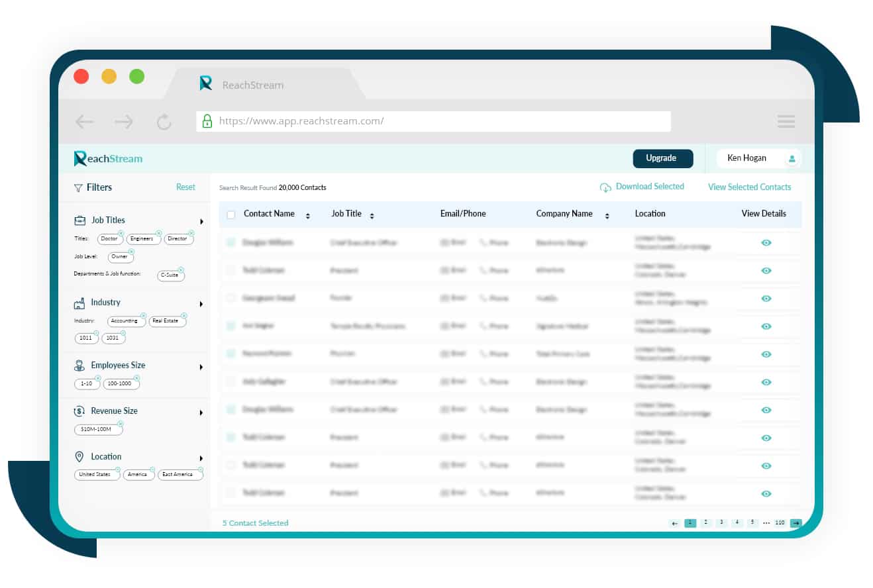The width and height of the screenshot is (873, 588).
Task: Go back with the browser back arrow
Action: point(84,122)
